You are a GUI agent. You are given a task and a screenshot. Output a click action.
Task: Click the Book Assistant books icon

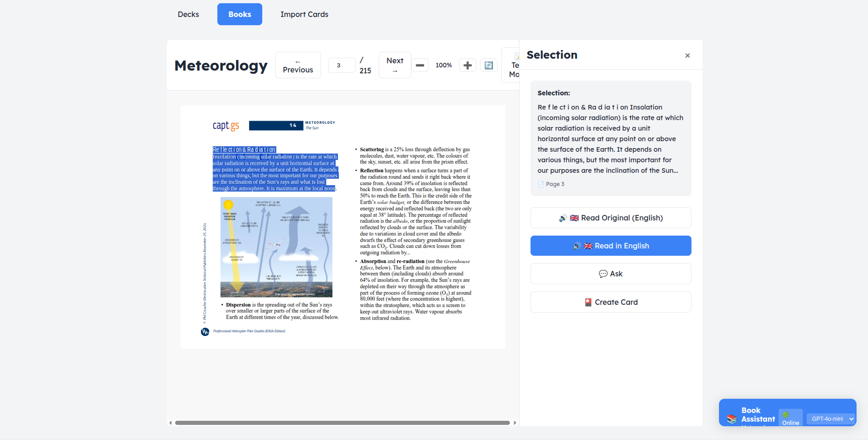click(x=731, y=418)
